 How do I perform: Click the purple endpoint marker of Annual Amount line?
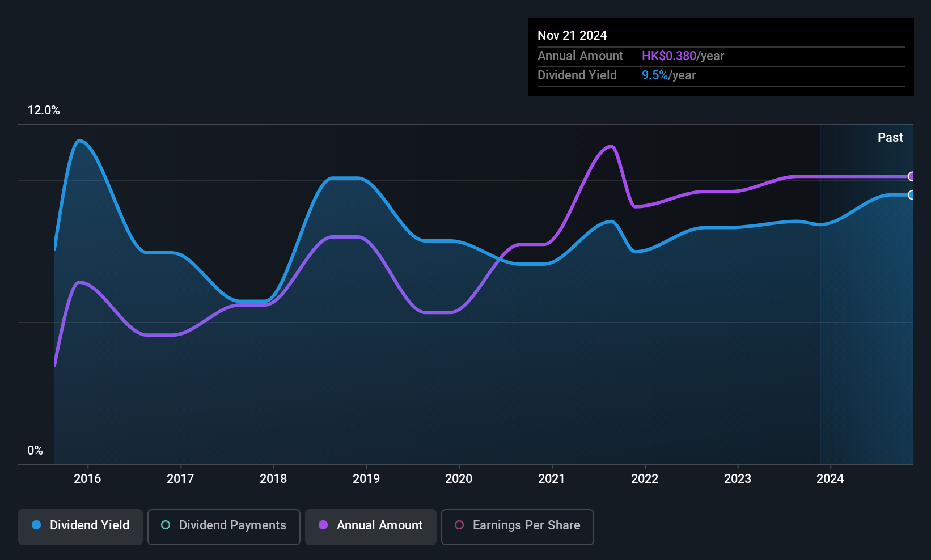[x=911, y=176]
